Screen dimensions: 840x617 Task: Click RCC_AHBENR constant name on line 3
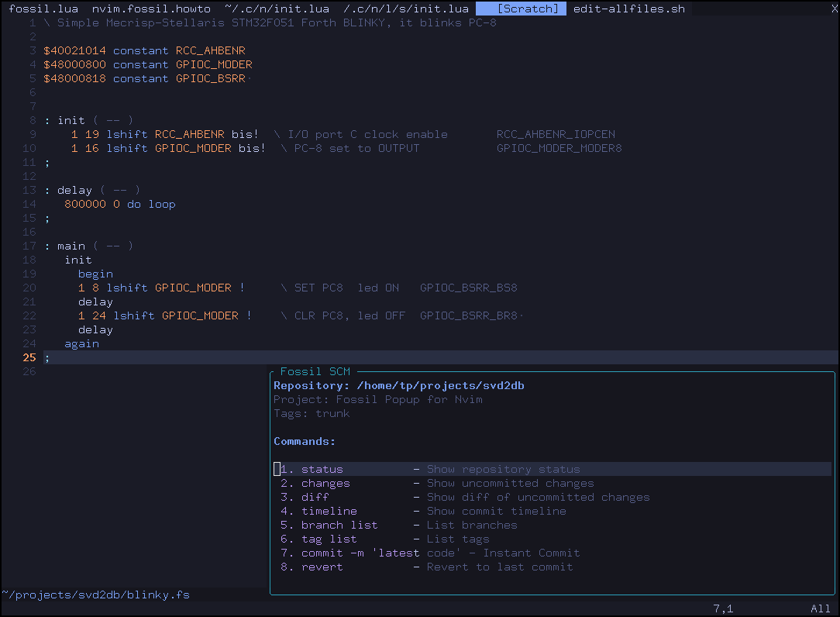(211, 50)
